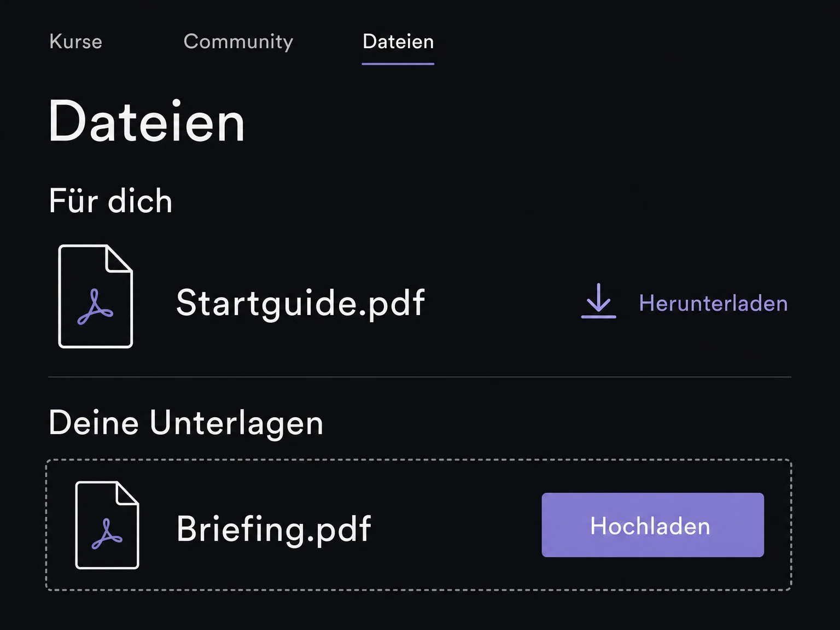Select the Dateien tab
Viewport: 840px width, 630px height.
398,42
